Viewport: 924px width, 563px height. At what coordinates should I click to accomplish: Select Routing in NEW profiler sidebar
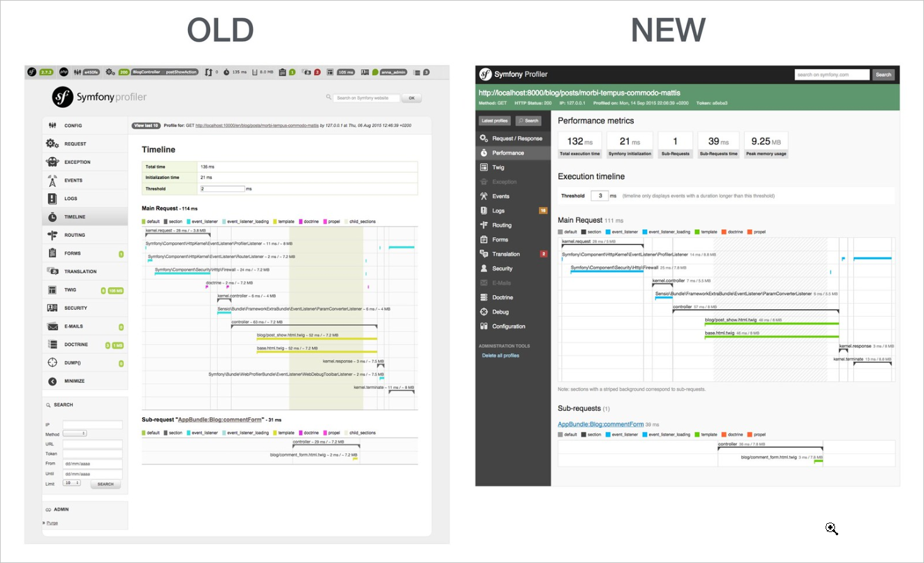[x=513, y=225]
